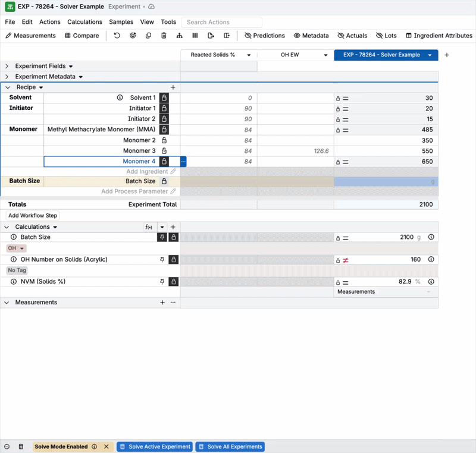Screen dimensions: 476x453
Task: Collapse the Calculations section
Action: pyautogui.click(x=7, y=227)
